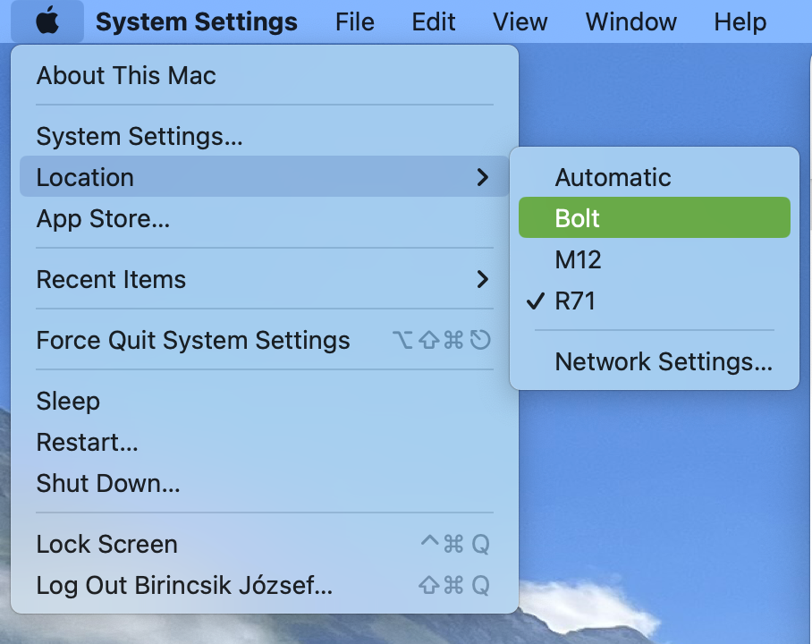Choose Force Quit System Settings
This screenshot has height=644, width=812.
[264, 340]
